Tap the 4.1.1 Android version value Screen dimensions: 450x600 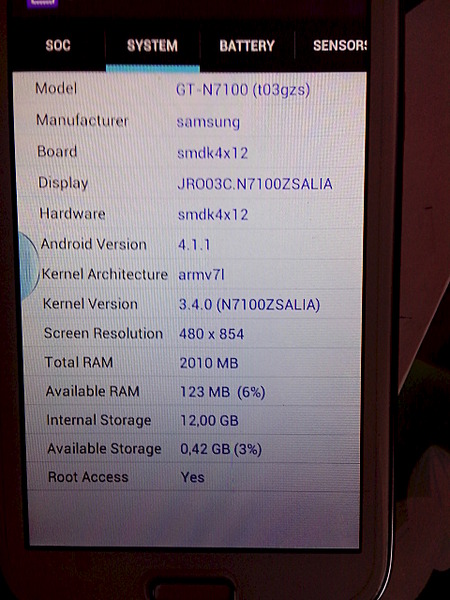coord(194,245)
